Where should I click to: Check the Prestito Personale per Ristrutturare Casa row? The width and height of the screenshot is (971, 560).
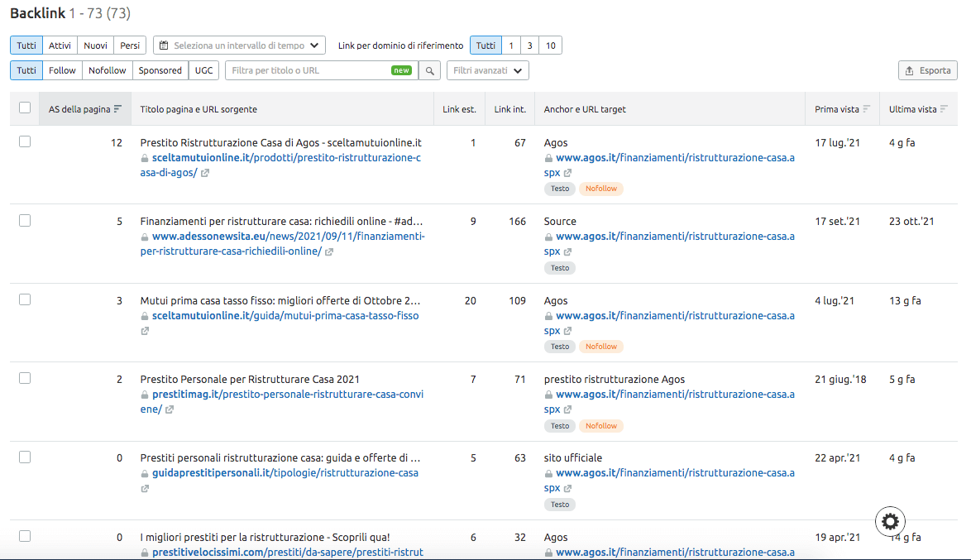25,379
